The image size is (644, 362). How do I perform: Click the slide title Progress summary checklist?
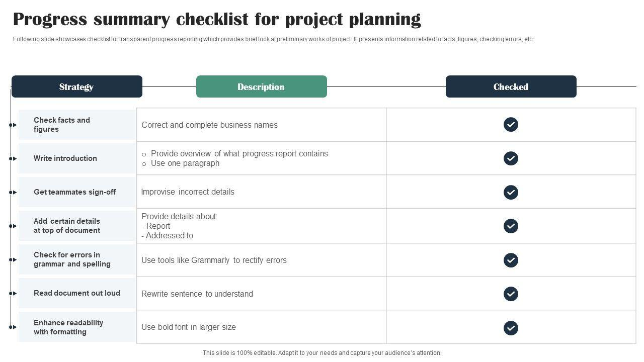[217, 19]
